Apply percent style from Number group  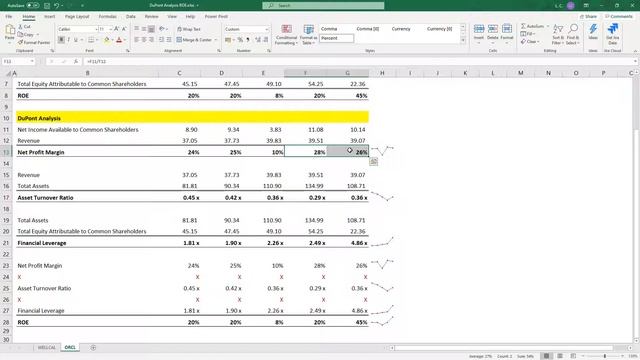click(240, 40)
